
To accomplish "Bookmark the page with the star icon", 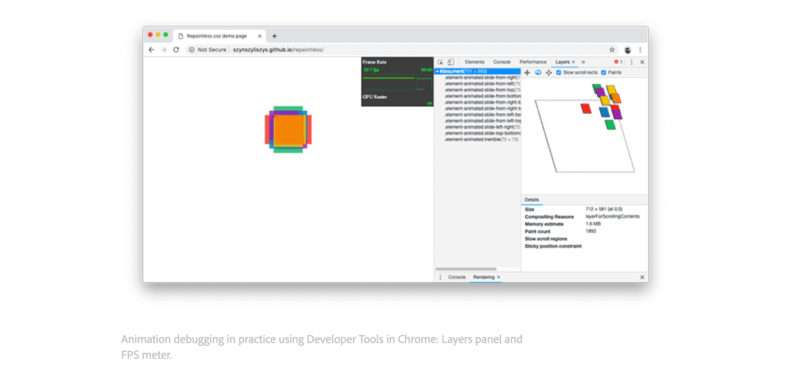I will [612, 49].
